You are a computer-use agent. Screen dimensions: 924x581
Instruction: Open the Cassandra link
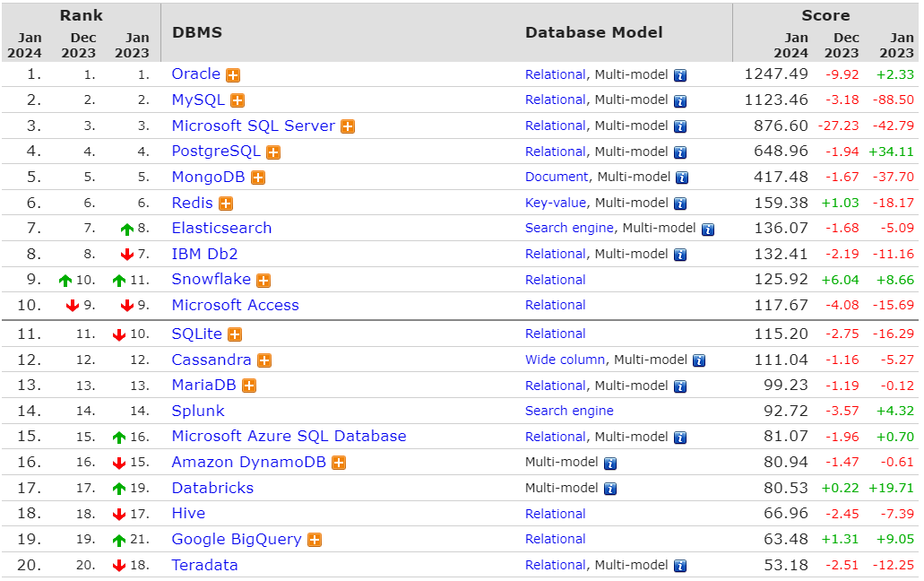[212, 360]
